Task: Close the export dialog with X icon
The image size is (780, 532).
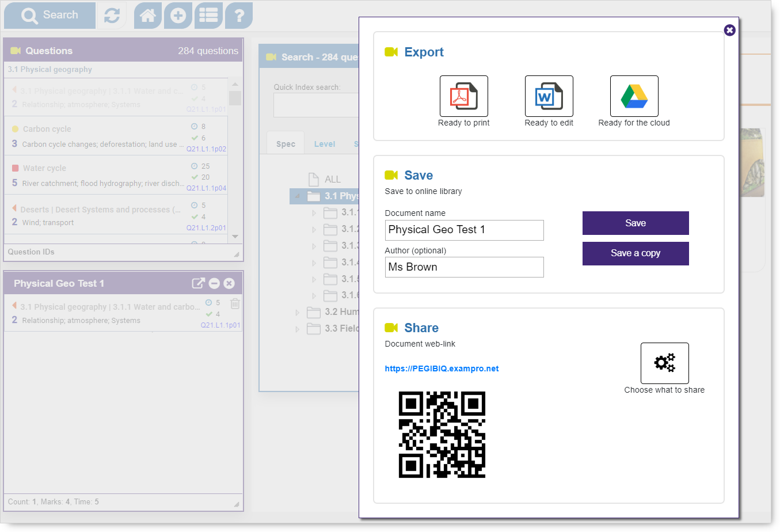Action: coord(729,30)
